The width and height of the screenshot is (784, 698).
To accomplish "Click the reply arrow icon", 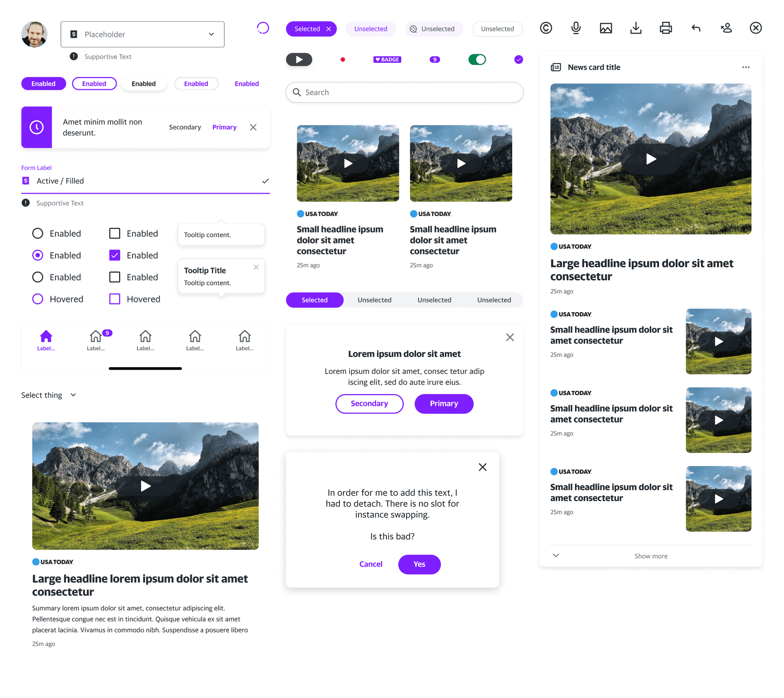I will point(696,28).
